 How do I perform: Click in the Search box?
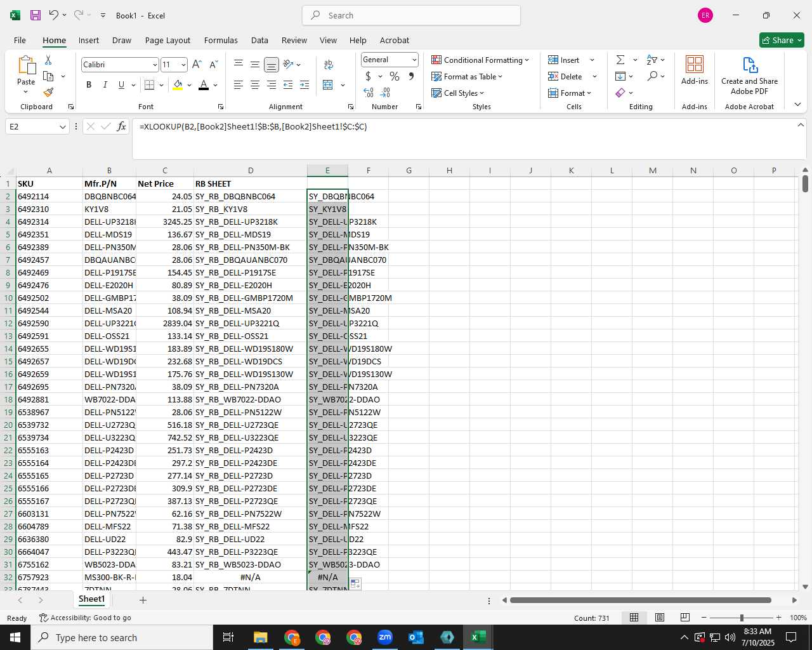pyautogui.click(x=411, y=15)
